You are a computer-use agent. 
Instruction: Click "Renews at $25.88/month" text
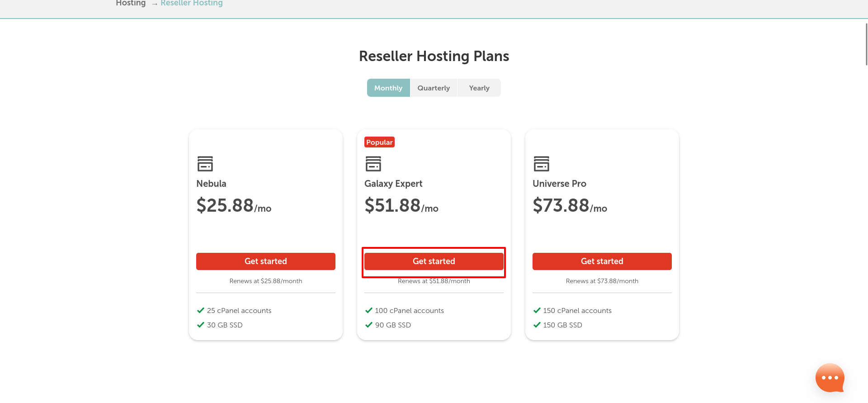pos(266,281)
